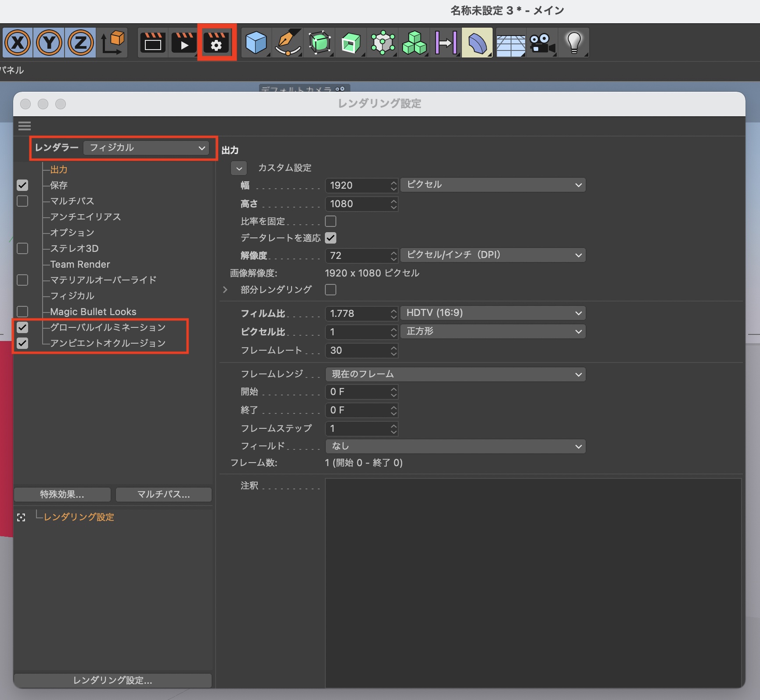This screenshot has height=700, width=760.
Task: Disable the グローバルイルミネーション checkbox
Action: [x=22, y=327]
